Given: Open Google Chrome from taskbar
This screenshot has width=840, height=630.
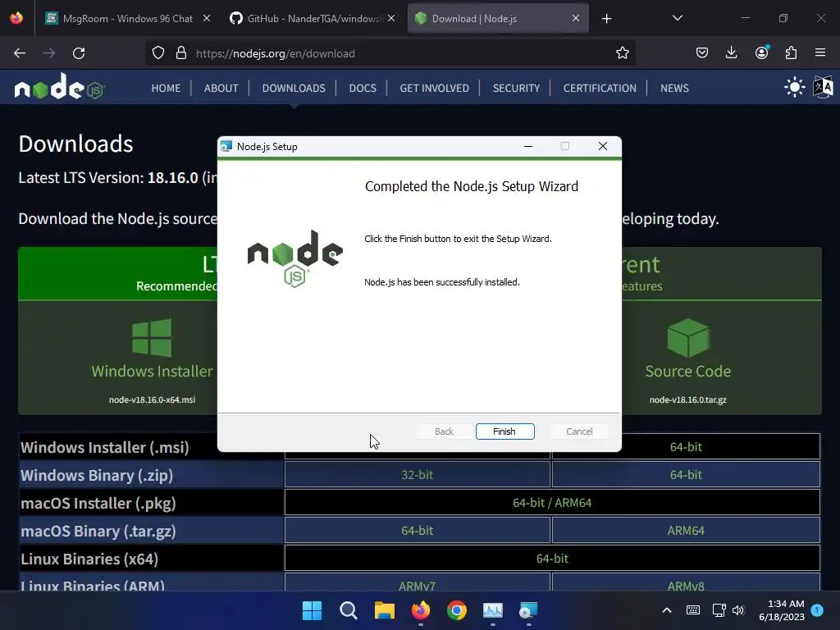Looking at the screenshot, I should click(x=456, y=610).
